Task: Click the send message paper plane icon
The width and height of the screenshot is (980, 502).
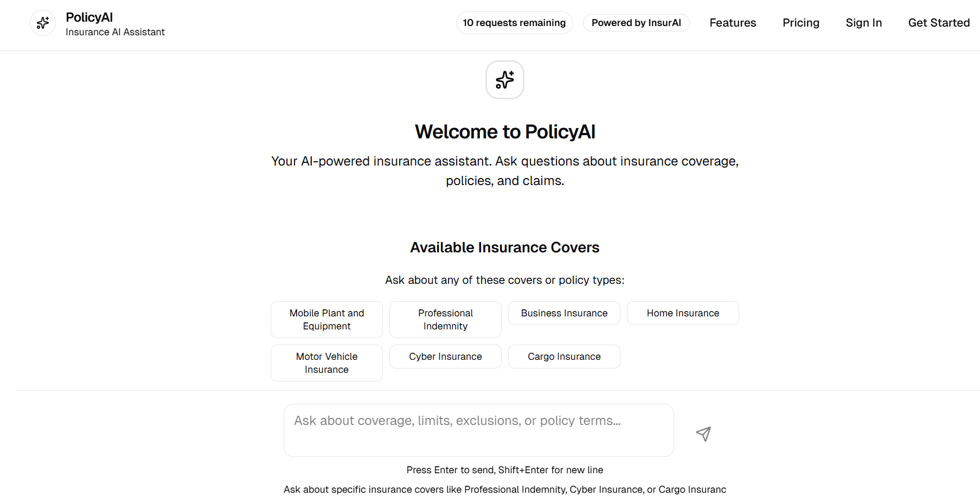Action: [703, 434]
